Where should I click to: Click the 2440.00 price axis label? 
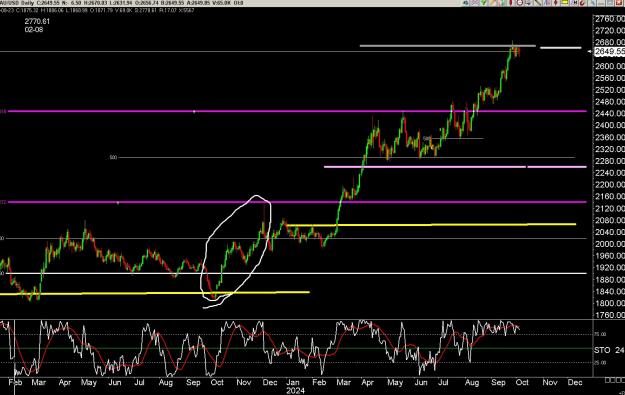(x=609, y=114)
